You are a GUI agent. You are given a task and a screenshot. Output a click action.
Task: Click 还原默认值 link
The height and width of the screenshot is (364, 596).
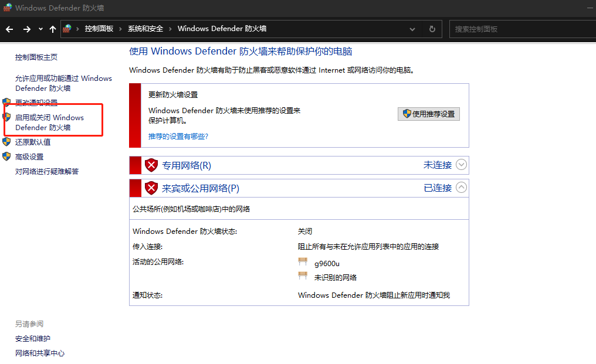(x=33, y=142)
